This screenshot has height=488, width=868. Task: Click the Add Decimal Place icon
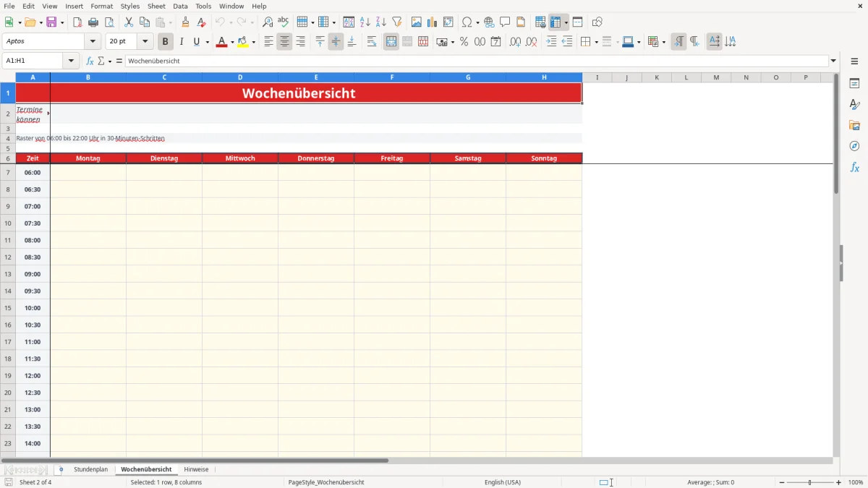point(515,42)
